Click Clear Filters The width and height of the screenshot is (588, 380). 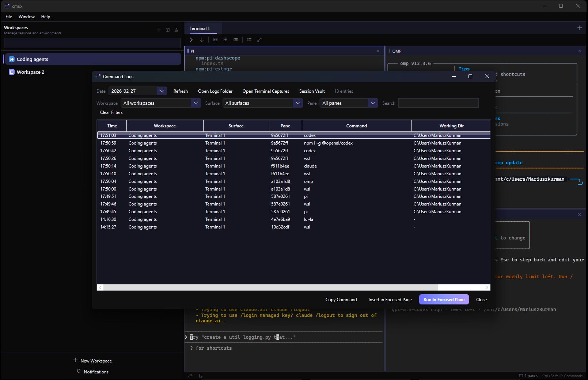[x=111, y=112]
